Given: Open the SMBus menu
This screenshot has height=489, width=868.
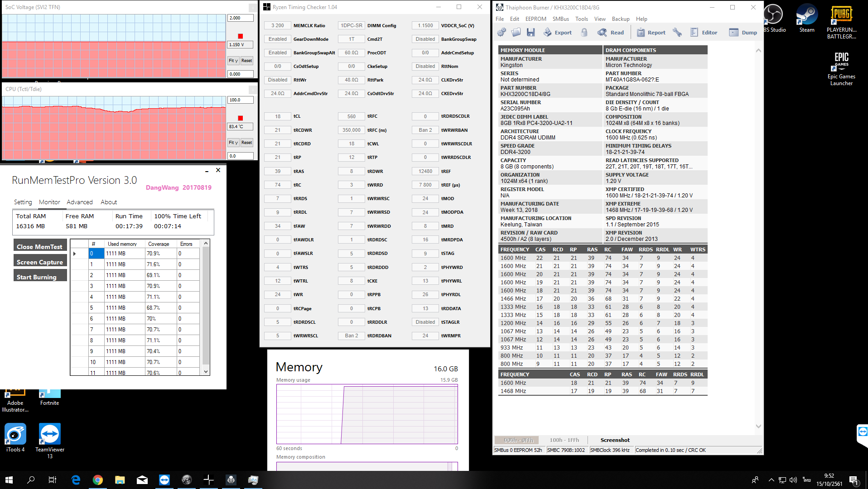Looking at the screenshot, I should point(561,19).
